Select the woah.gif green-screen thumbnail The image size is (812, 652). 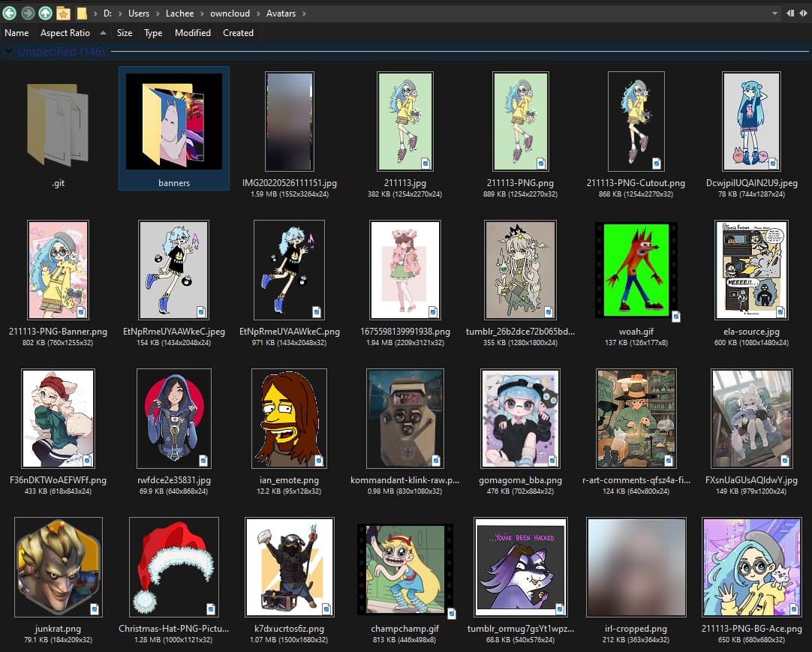636,270
